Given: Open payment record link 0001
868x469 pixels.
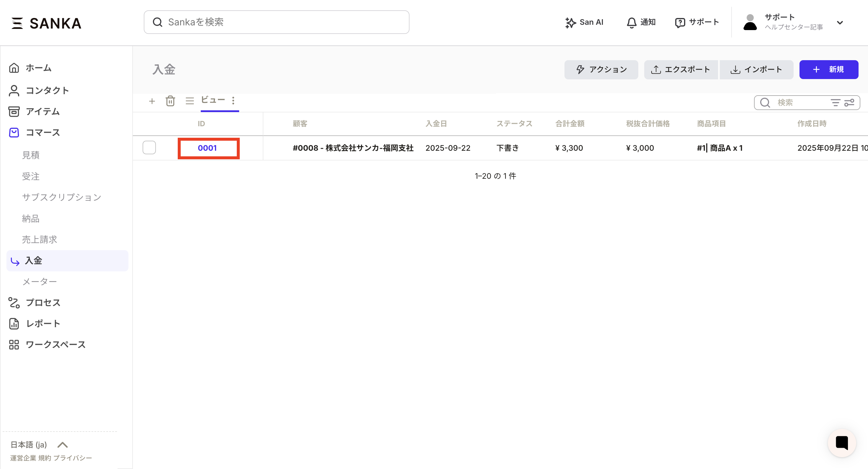Looking at the screenshot, I should point(207,148).
